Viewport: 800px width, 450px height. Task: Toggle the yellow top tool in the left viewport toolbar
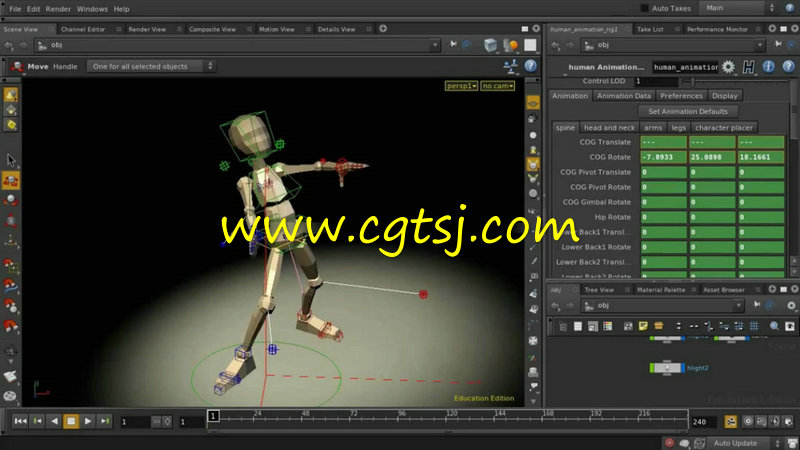pyautogui.click(x=11, y=94)
